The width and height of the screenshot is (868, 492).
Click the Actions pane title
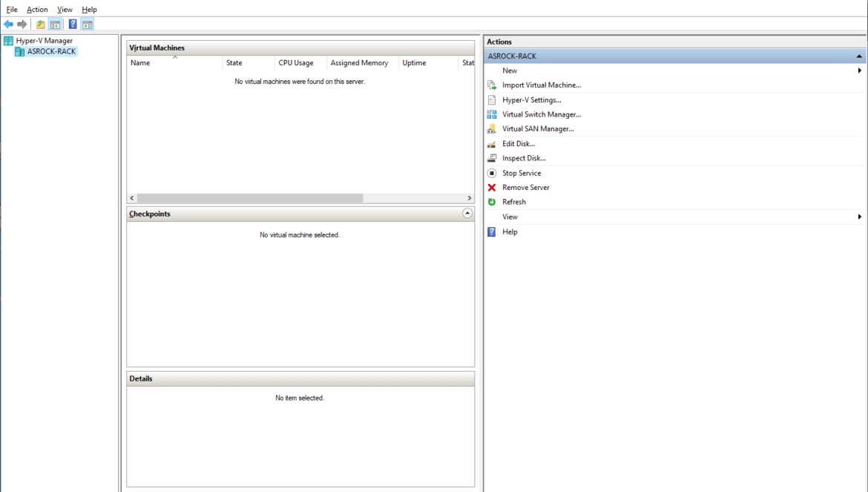pyautogui.click(x=499, y=42)
